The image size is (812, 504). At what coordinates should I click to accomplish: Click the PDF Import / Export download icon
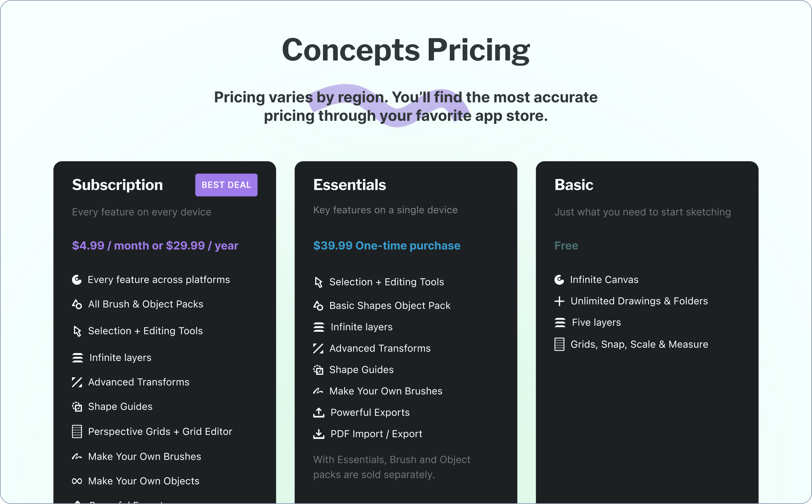pos(318,434)
